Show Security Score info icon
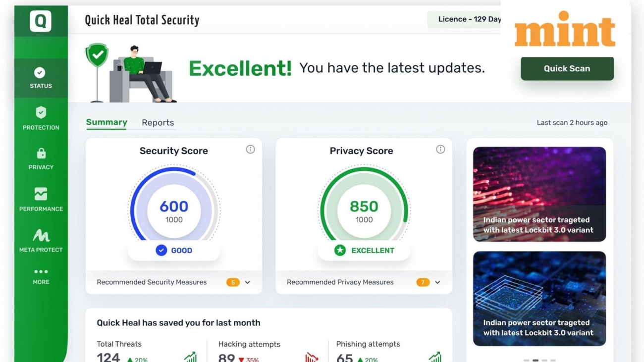 click(250, 149)
